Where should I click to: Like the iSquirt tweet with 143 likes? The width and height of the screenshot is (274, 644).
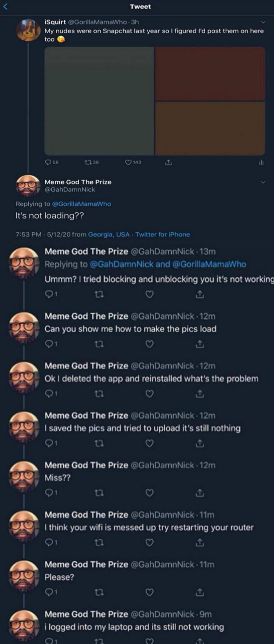point(128,162)
